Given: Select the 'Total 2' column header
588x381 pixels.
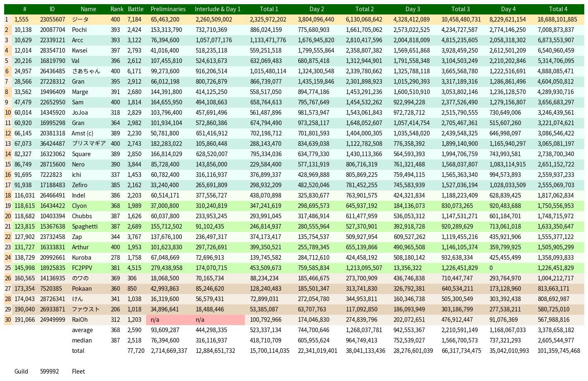Looking at the screenshot, I should point(365,9).
